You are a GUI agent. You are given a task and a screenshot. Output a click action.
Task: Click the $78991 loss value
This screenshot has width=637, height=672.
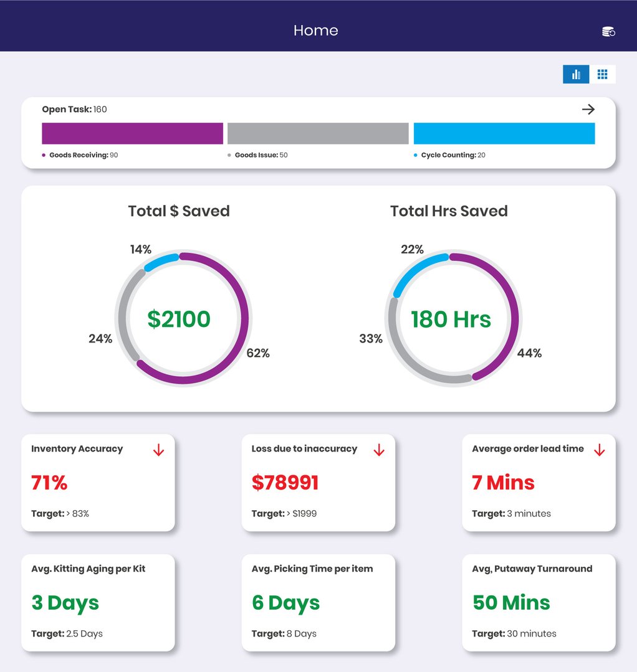(284, 482)
